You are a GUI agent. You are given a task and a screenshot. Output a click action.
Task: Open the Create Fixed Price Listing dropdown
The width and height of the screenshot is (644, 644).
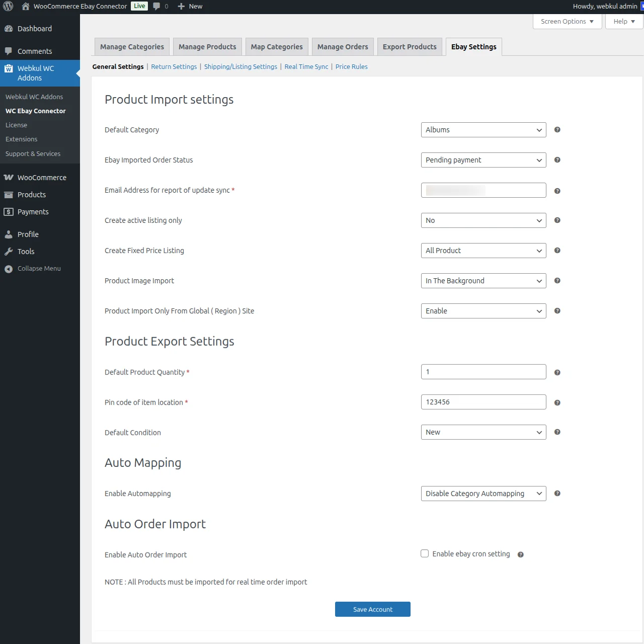[484, 251]
